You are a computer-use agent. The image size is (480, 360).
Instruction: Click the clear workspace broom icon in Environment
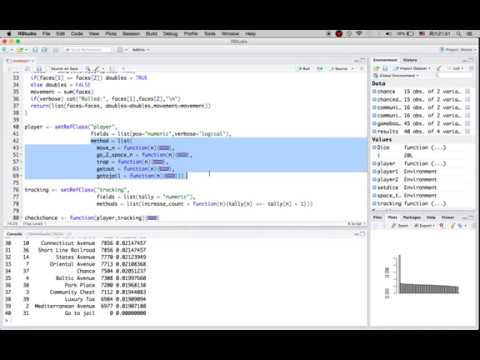pyautogui.click(x=439, y=68)
